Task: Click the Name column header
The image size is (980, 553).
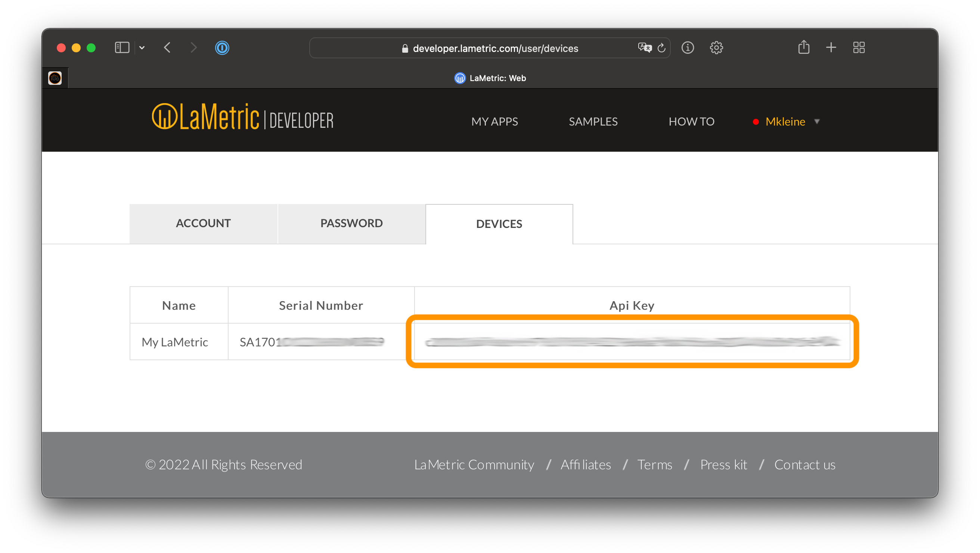Action: point(179,305)
